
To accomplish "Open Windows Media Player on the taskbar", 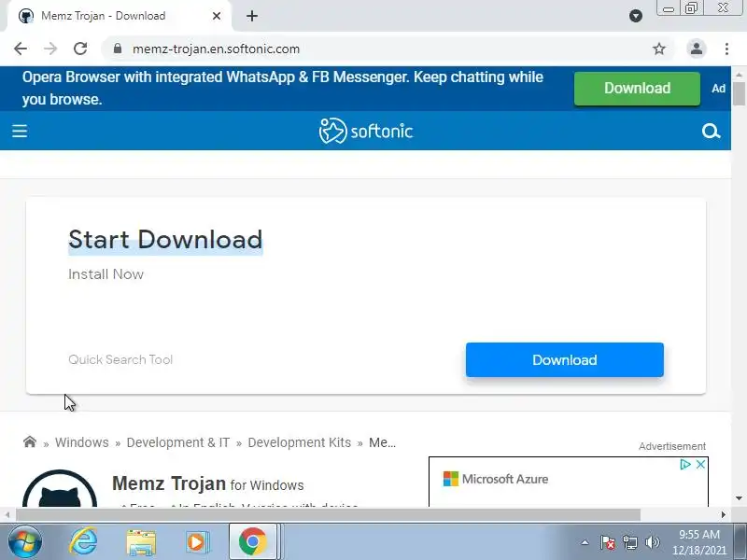I will (x=197, y=542).
